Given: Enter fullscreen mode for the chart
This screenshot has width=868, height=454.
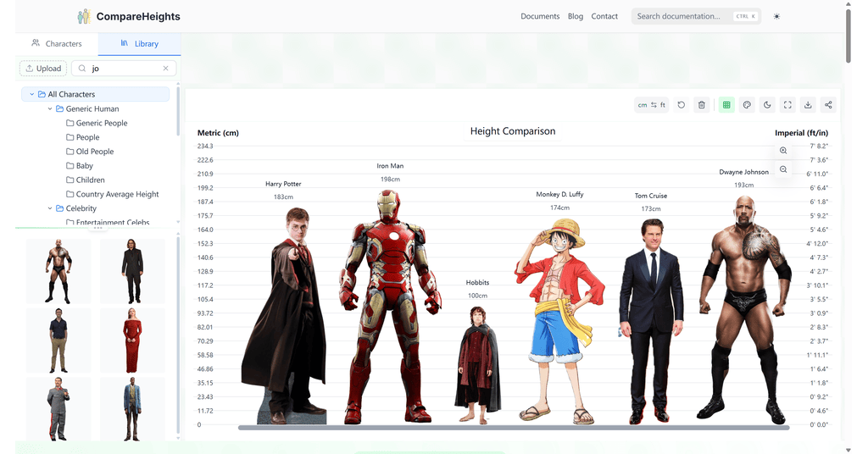Looking at the screenshot, I should (787, 105).
